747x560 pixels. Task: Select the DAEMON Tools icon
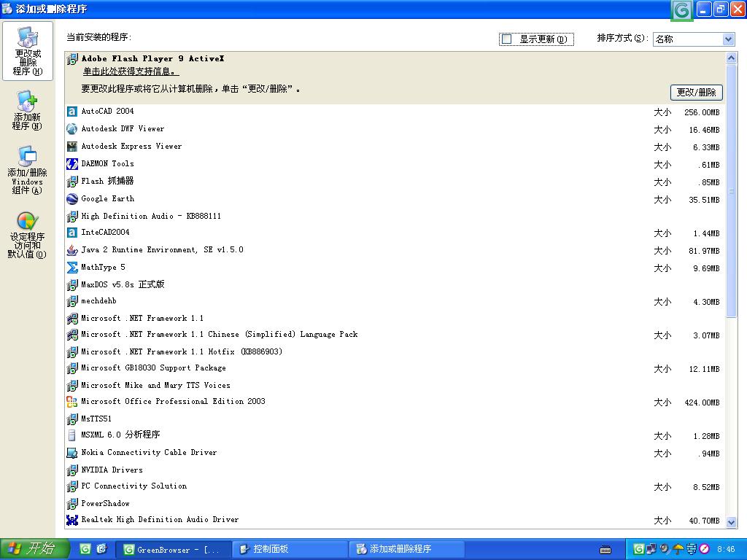pyautogui.click(x=72, y=164)
